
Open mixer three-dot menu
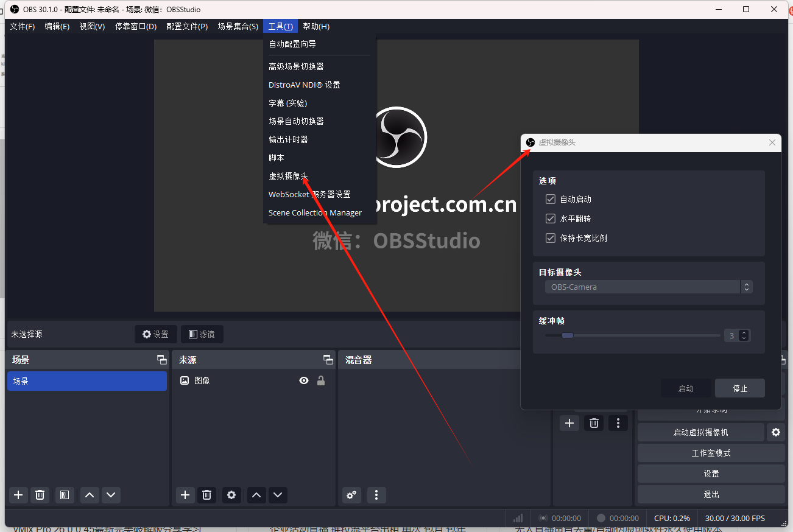pyautogui.click(x=376, y=495)
